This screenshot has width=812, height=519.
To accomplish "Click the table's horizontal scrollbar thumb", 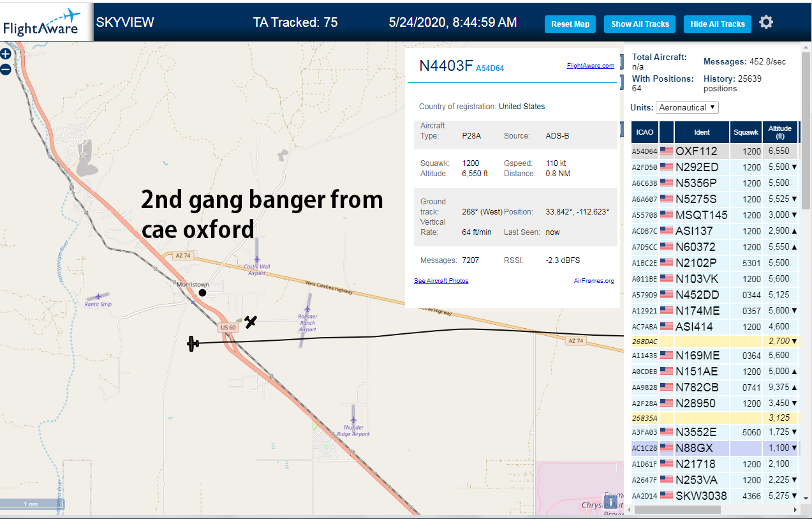I will coord(677,509).
